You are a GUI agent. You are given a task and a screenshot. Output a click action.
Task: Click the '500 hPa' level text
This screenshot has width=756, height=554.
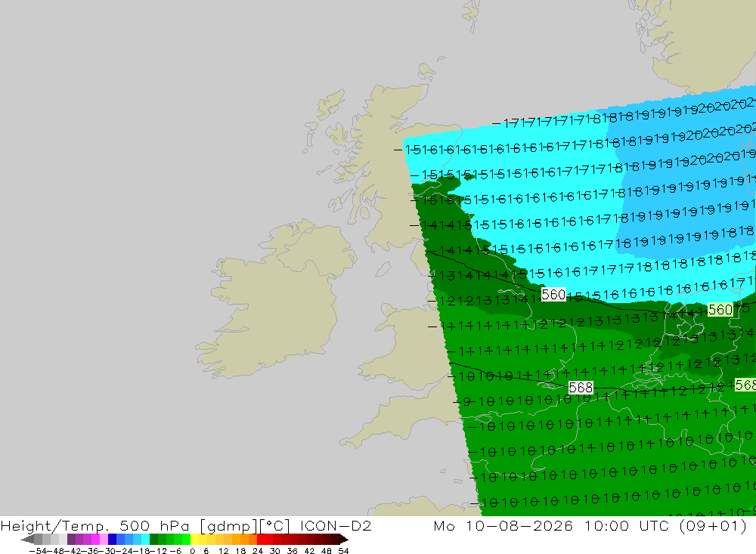pyautogui.click(x=154, y=526)
